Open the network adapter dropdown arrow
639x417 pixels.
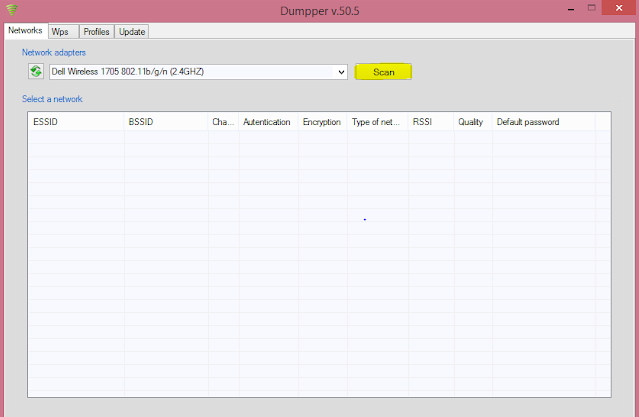(x=341, y=72)
